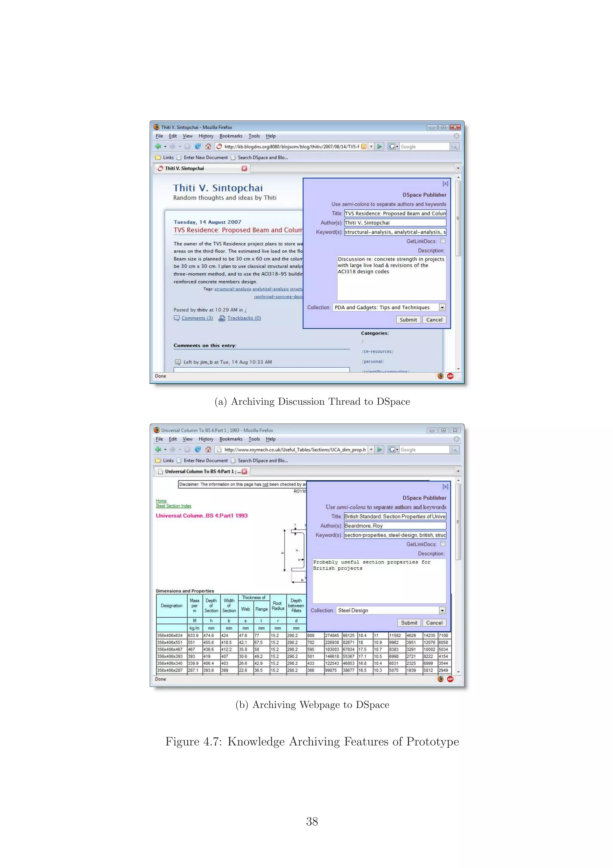Click /ce-resources/ category link

click(x=377, y=352)
